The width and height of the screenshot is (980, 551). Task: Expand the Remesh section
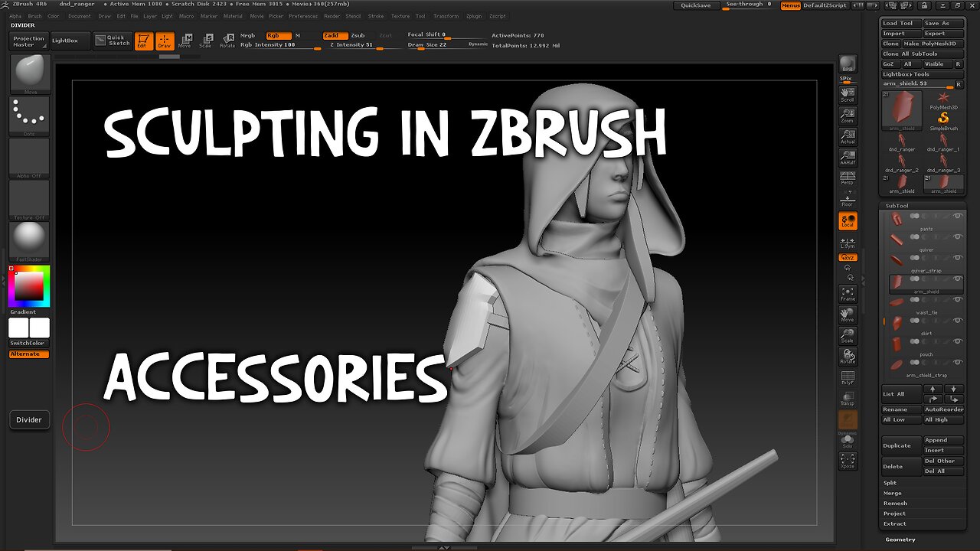895,504
